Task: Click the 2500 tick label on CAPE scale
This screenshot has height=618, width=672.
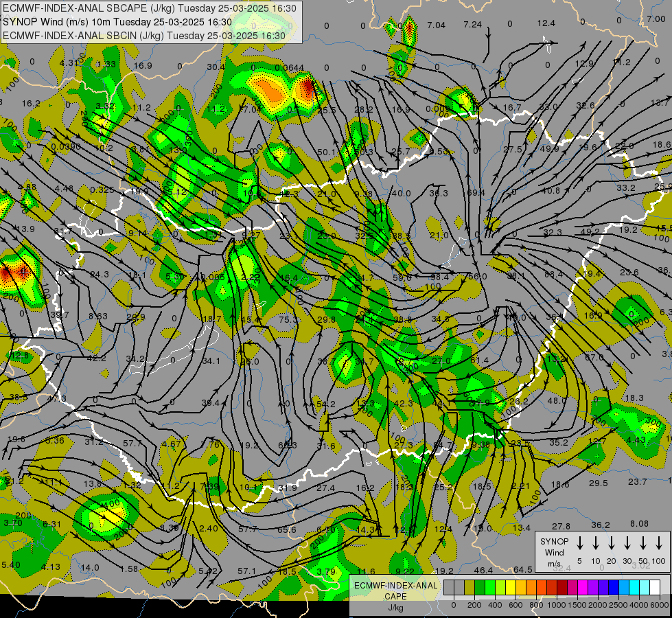Action: click(x=618, y=605)
